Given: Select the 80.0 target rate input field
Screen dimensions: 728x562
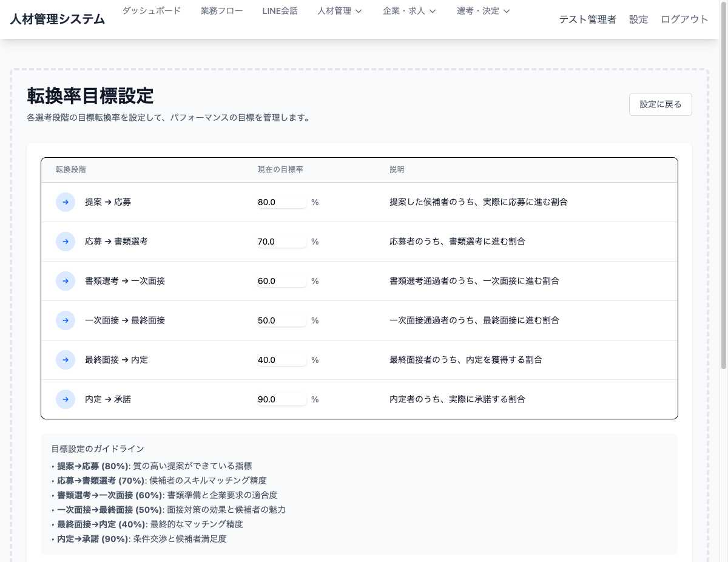Looking at the screenshot, I should pyautogui.click(x=281, y=201).
